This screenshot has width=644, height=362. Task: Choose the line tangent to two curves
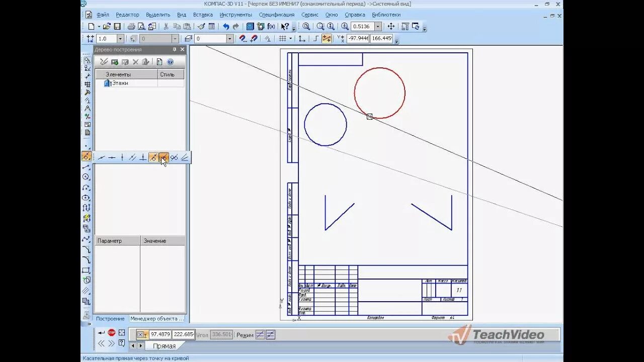point(174,157)
